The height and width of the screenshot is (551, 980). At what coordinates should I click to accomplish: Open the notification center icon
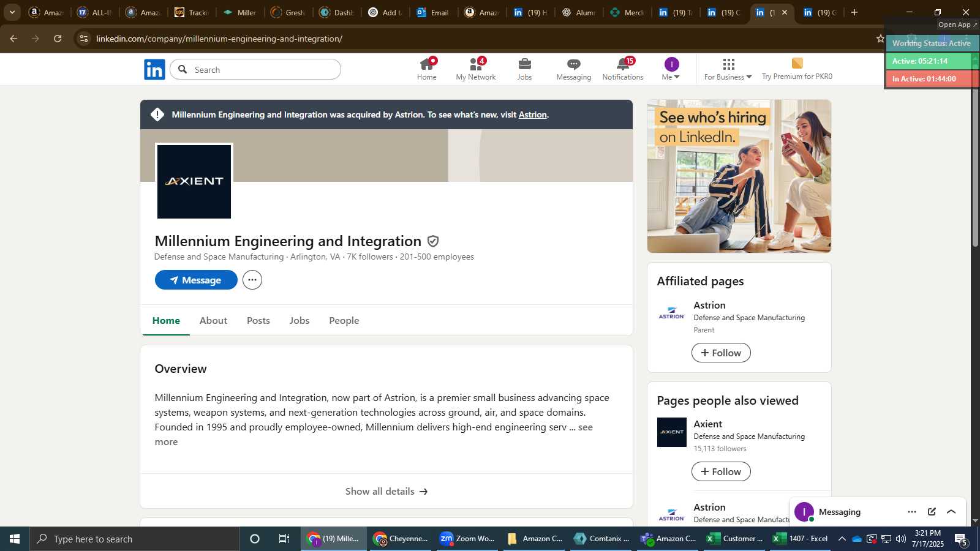pyautogui.click(x=960, y=539)
